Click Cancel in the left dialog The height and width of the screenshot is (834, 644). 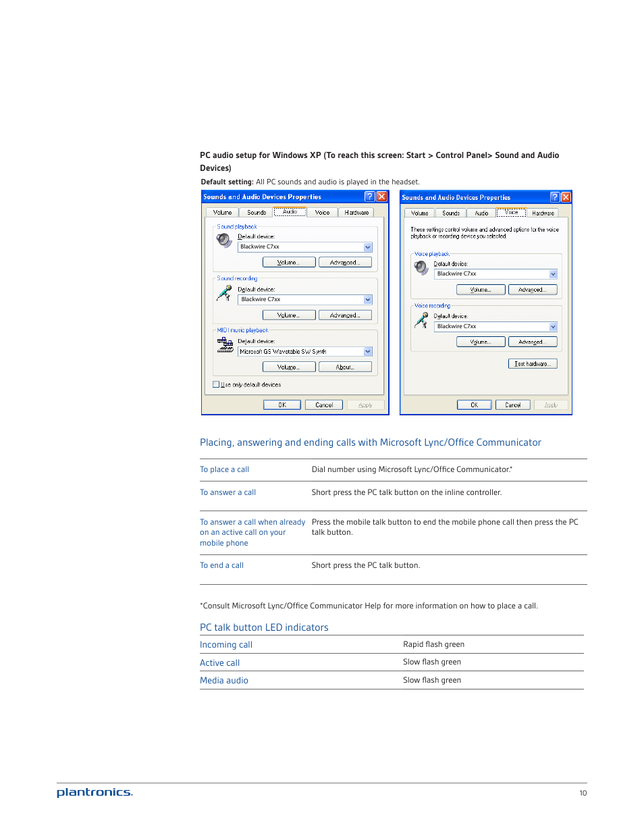[x=324, y=405]
